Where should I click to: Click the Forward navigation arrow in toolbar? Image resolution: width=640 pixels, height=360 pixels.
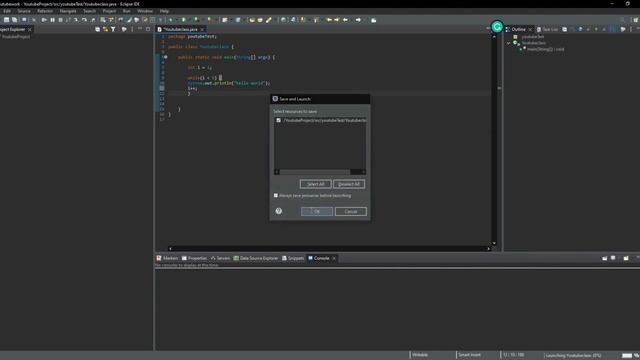[x=358, y=20]
